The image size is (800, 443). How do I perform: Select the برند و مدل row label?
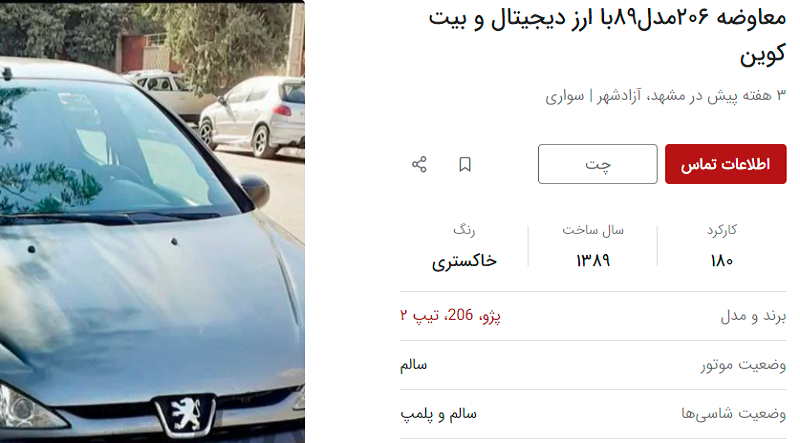point(753,316)
